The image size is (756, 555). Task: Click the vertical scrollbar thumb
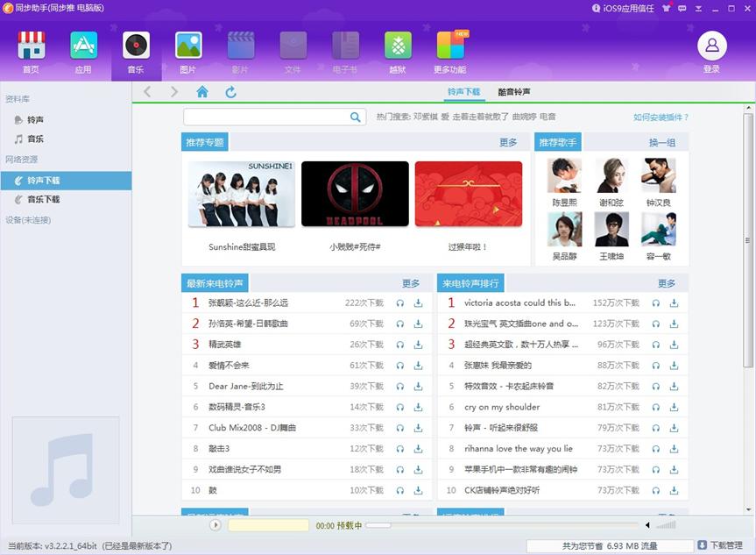[748, 240]
